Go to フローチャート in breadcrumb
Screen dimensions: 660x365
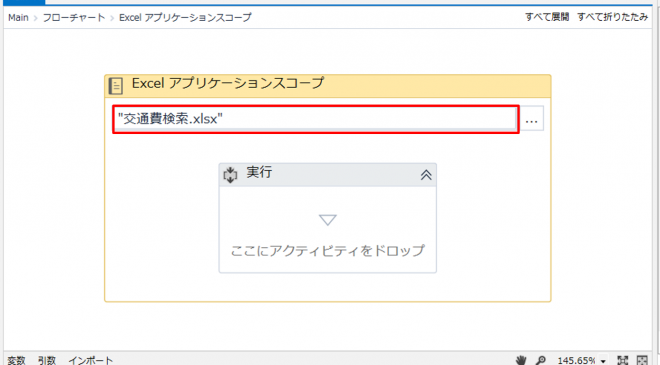tap(74, 18)
